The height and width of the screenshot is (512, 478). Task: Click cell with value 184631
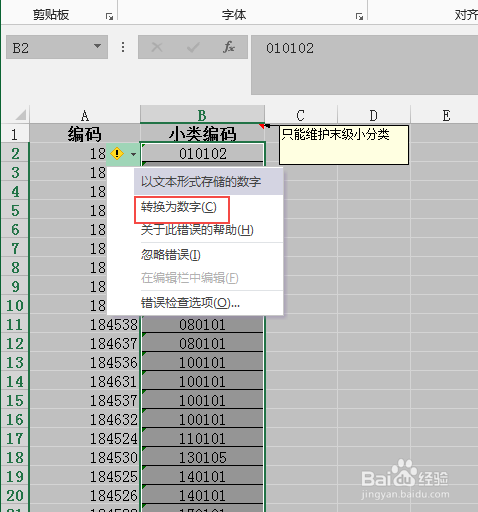click(x=85, y=382)
